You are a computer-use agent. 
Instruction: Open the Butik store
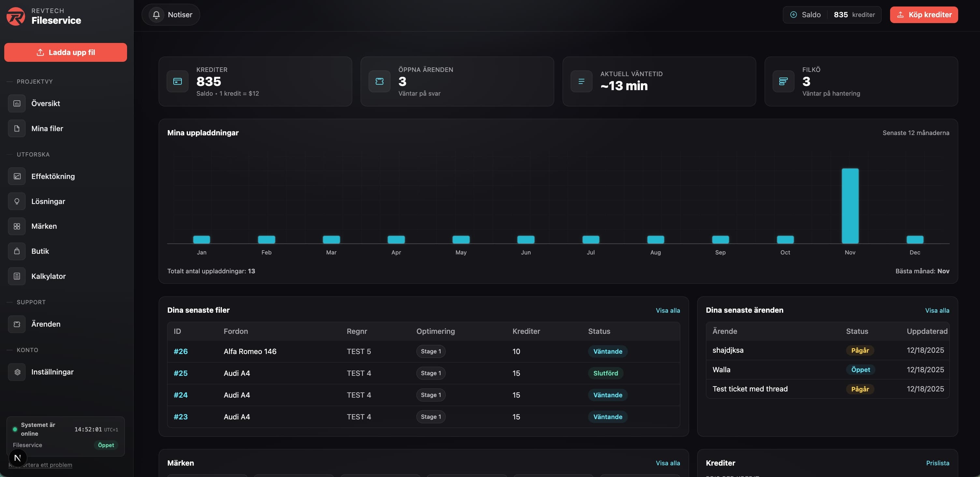coord(40,251)
